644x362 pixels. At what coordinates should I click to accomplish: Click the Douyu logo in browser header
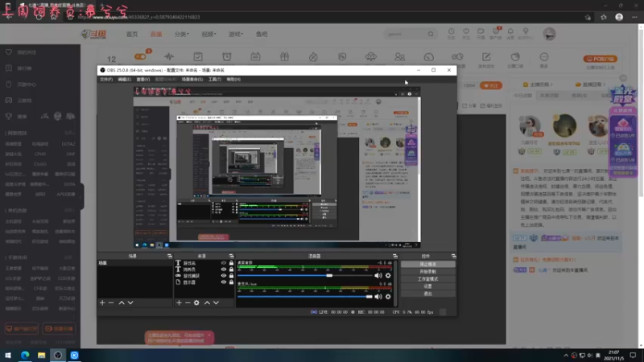(93, 35)
